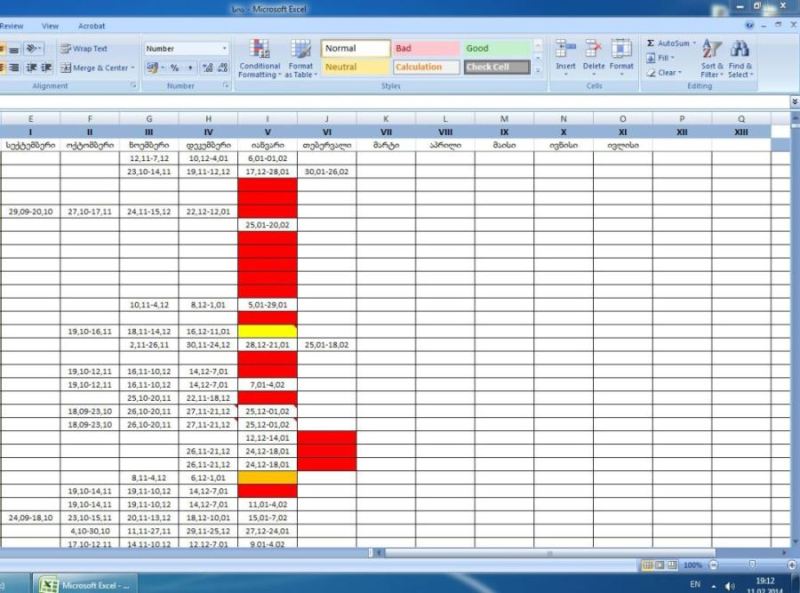This screenshot has height=593, width=800.
Task: Click the Decrease Indent icon
Action: tap(32, 67)
